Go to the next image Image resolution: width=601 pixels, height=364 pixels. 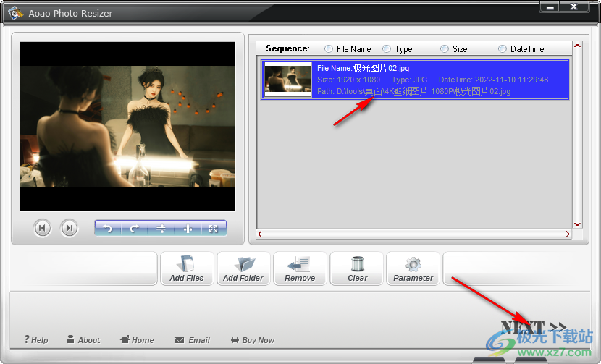tap(70, 229)
